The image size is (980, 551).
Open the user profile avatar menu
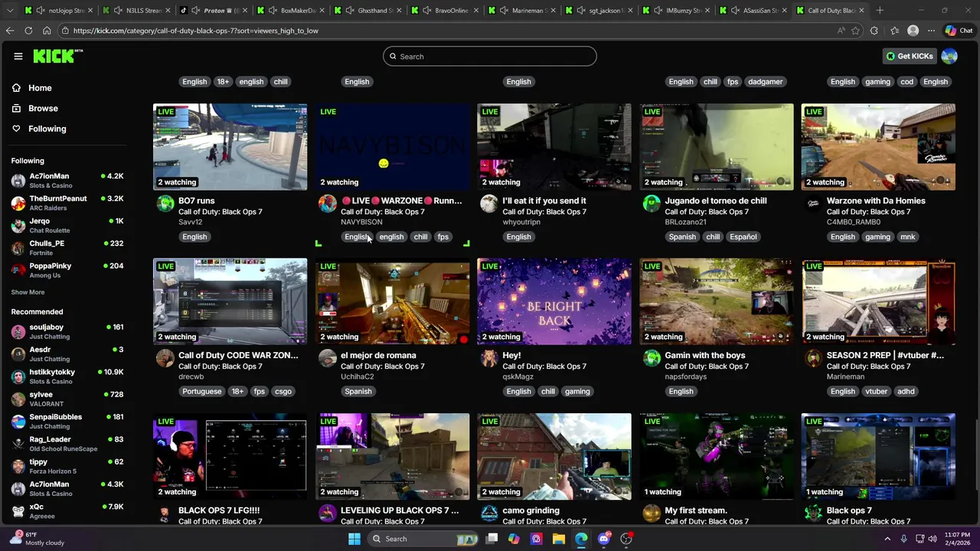pyautogui.click(x=949, y=56)
